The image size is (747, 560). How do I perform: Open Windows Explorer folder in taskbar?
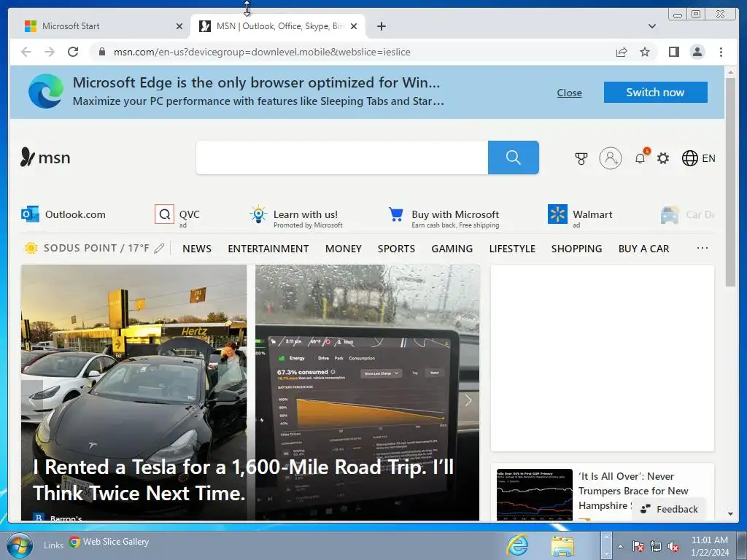pos(562,546)
